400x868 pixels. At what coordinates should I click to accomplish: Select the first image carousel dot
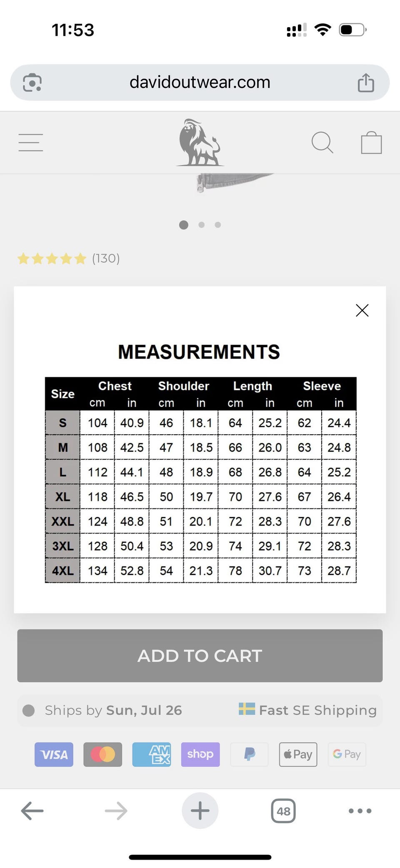click(x=184, y=225)
